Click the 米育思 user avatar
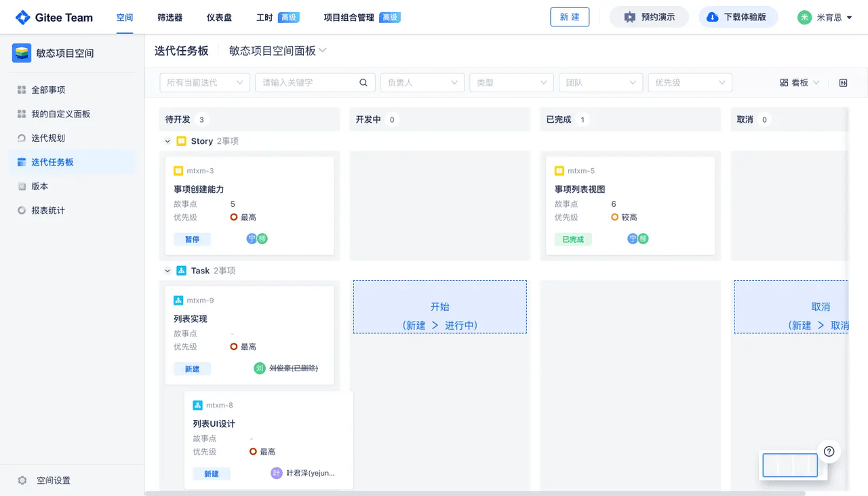This screenshot has height=496, width=868. (804, 18)
